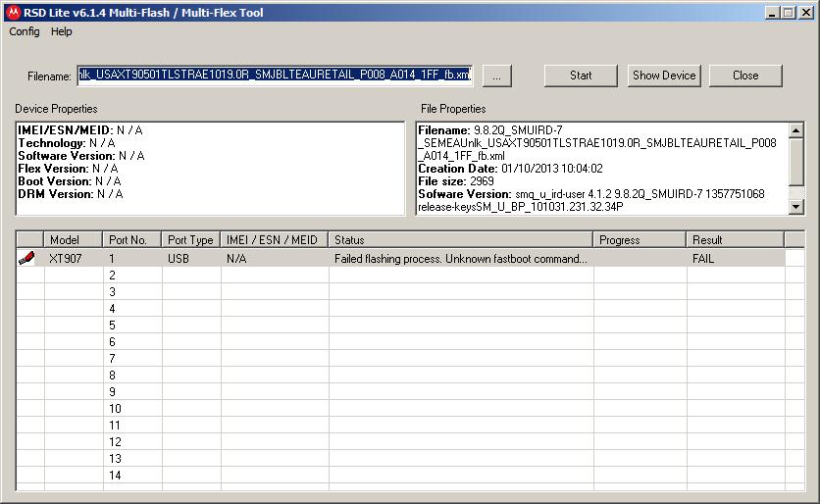Select port number 8 row
The height and width of the screenshot is (504, 820).
[x=410, y=376]
